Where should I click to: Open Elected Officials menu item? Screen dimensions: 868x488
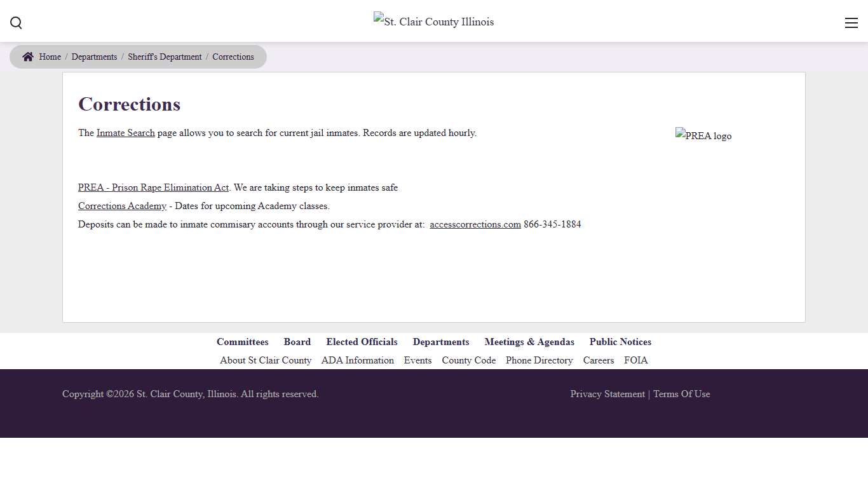point(362,342)
